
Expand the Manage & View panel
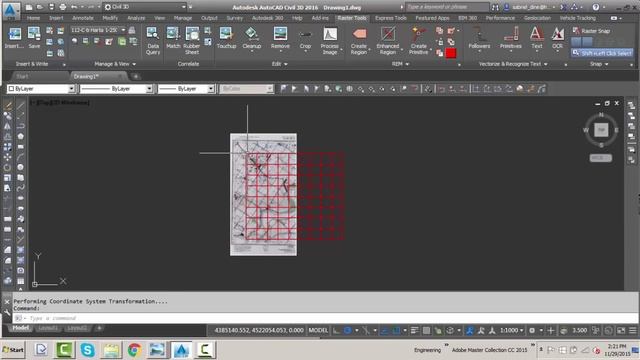(x=115, y=64)
